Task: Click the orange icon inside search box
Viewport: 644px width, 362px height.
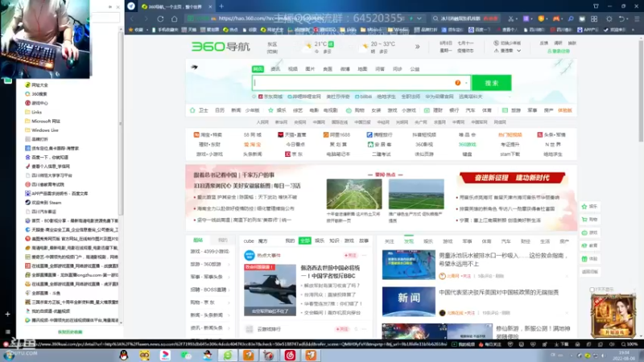Action: coord(457,83)
